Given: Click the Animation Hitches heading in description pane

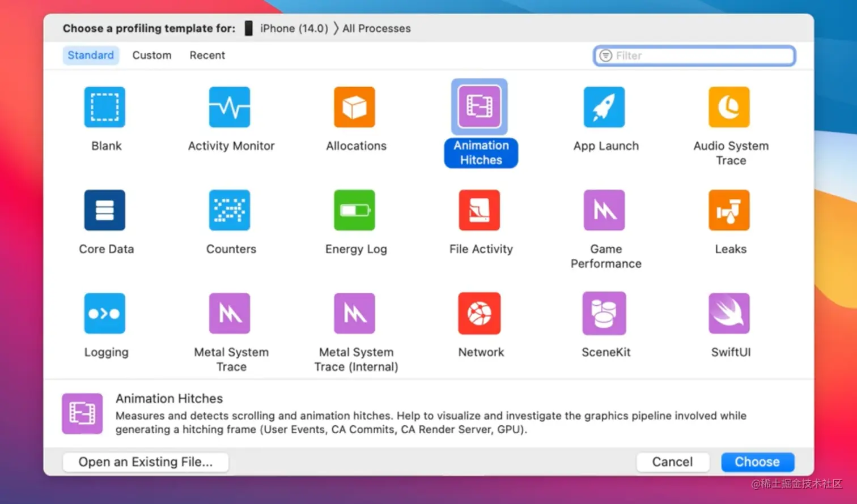Looking at the screenshot, I should coord(169,399).
